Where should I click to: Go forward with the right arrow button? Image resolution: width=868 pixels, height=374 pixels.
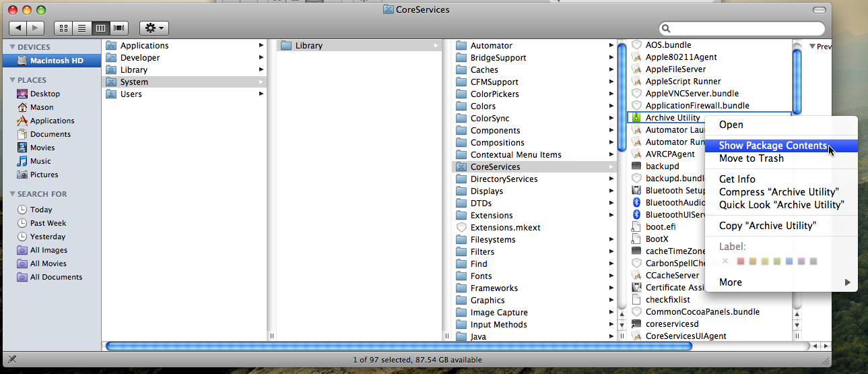click(x=36, y=28)
